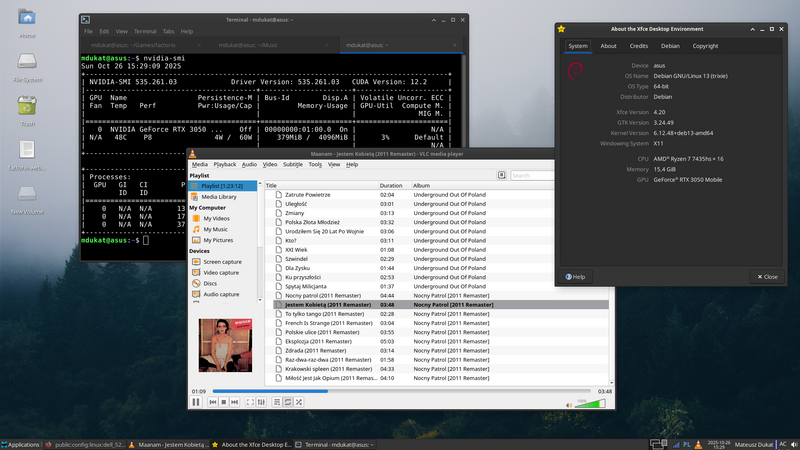Screen dimensions: 800x450
Task: Click the Help button in About dialog
Action: pos(577,276)
